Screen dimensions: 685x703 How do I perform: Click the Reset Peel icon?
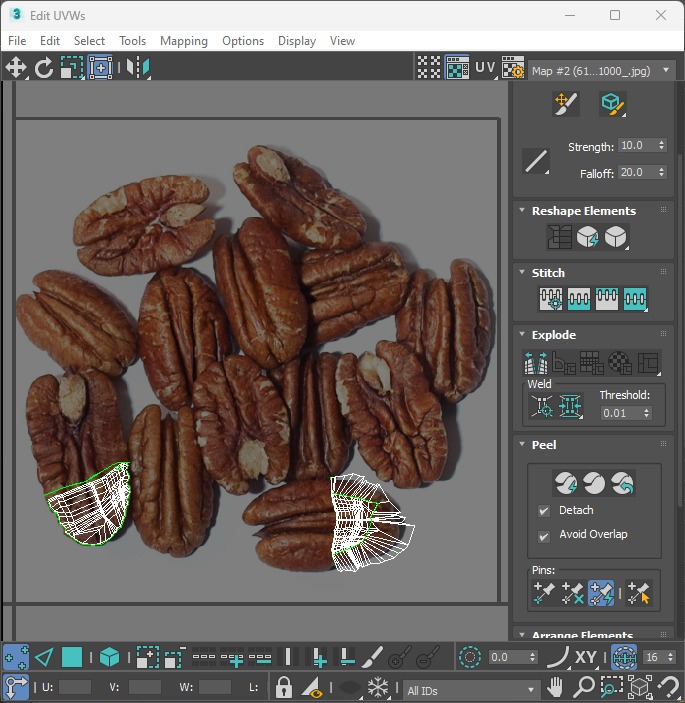point(623,483)
